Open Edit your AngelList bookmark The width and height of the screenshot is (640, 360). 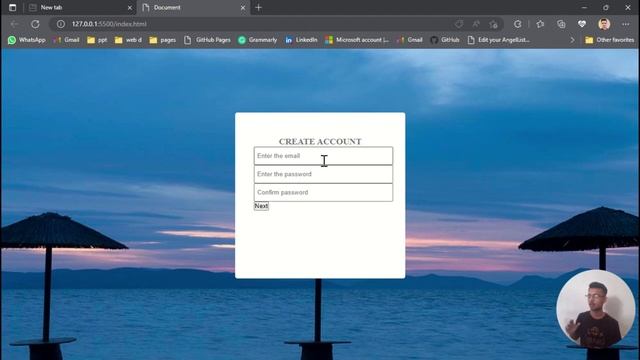point(498,40)
